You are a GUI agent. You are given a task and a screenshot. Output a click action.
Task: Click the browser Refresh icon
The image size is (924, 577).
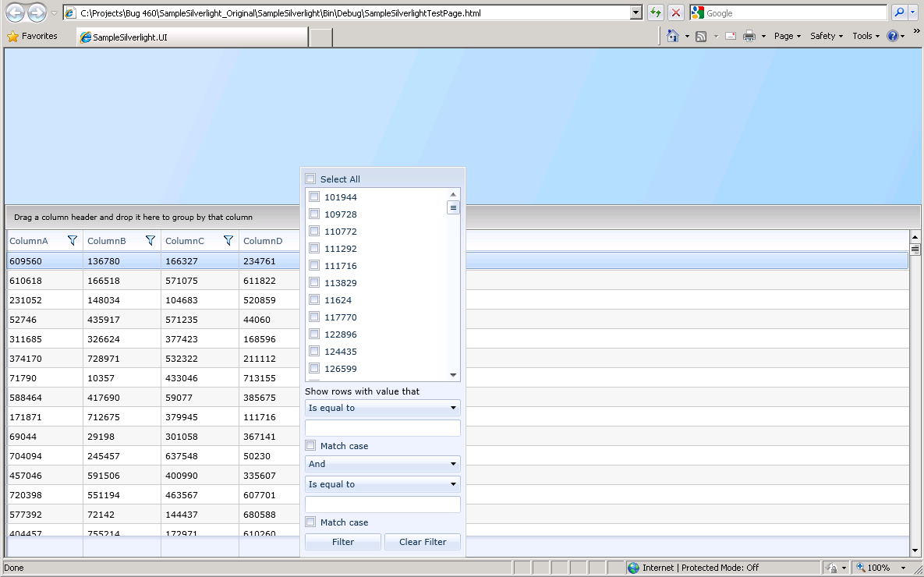655,12
